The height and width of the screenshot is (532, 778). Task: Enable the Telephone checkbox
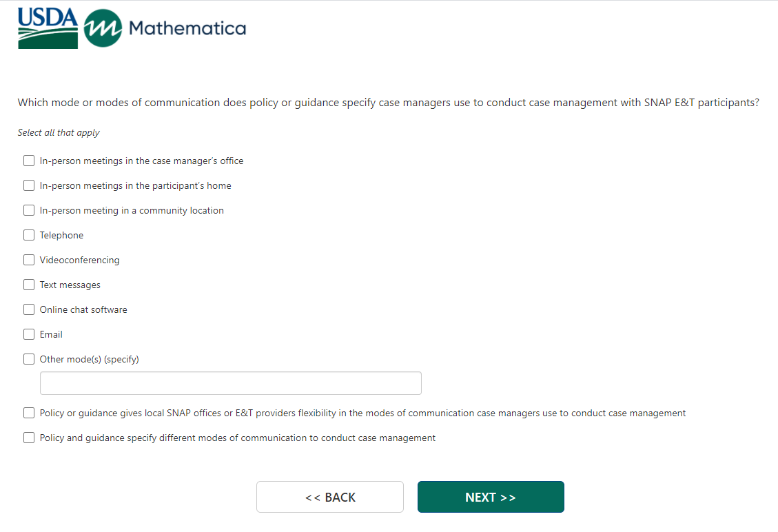(29, 236)
